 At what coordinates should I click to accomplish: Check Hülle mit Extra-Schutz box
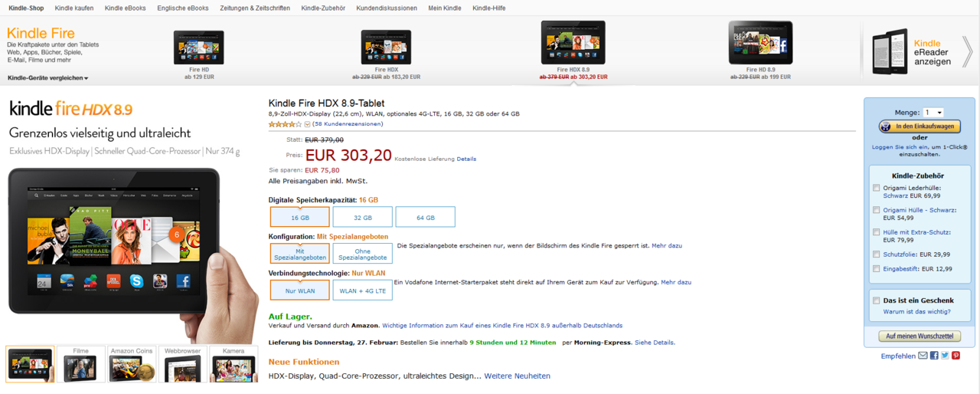point(877,231)
